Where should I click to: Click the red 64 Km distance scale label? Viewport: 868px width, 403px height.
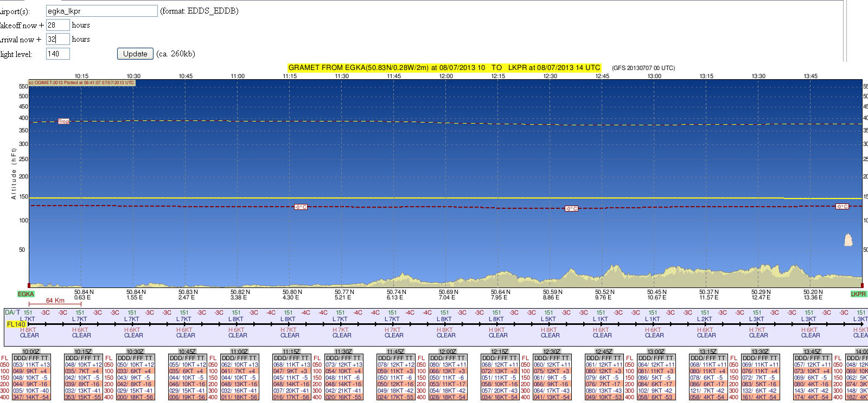55,300
